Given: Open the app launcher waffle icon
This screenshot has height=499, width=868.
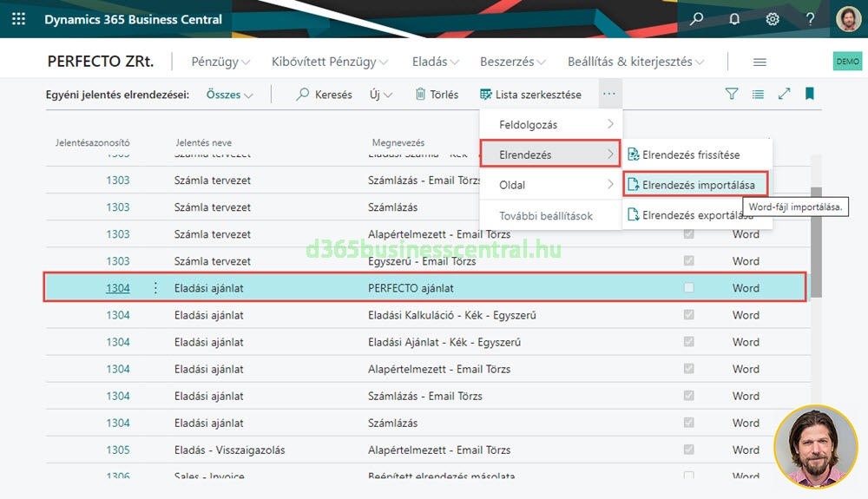Looking at the screenshot, I should 19,19.
